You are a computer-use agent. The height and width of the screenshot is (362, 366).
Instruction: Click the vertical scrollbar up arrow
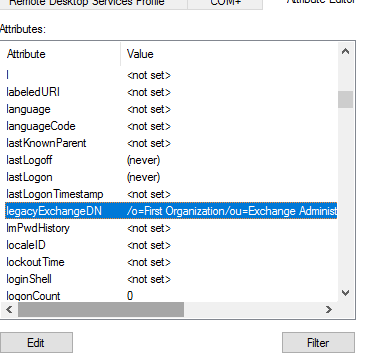click(x=346, y=51)
